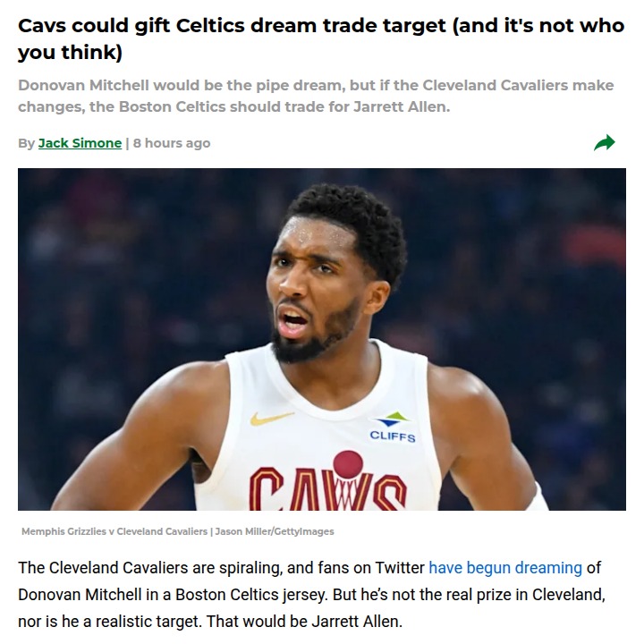Viewport: 644px width, 644px height.
Task: Click the gold Nike swoosh on jersey
Action: coord(272,418)
